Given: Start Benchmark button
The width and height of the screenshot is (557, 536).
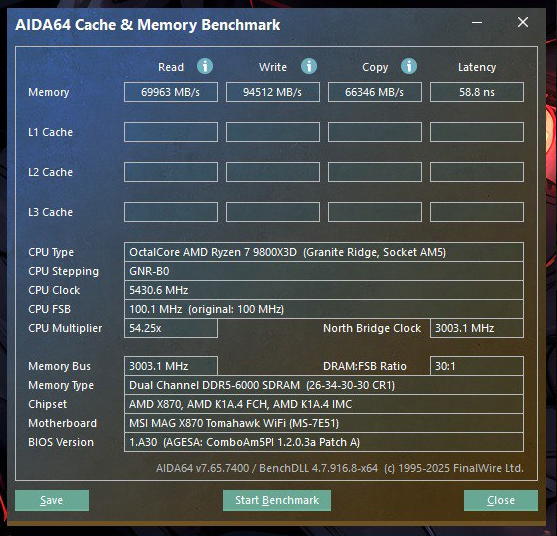Looking at the screenshot, I should (277, 500).
